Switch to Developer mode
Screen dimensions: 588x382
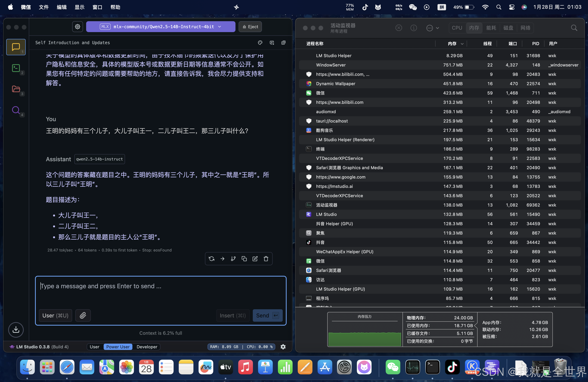click(x=147, y=347)
